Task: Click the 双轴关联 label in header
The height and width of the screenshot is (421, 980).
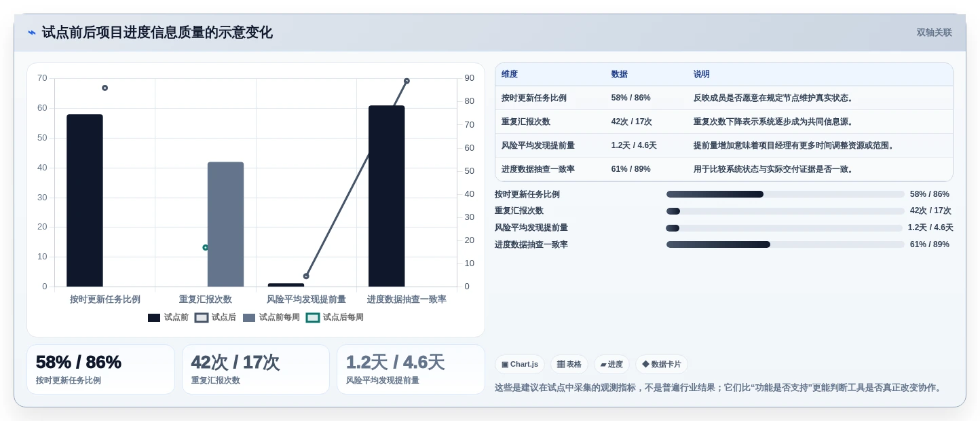Action: 935,33
